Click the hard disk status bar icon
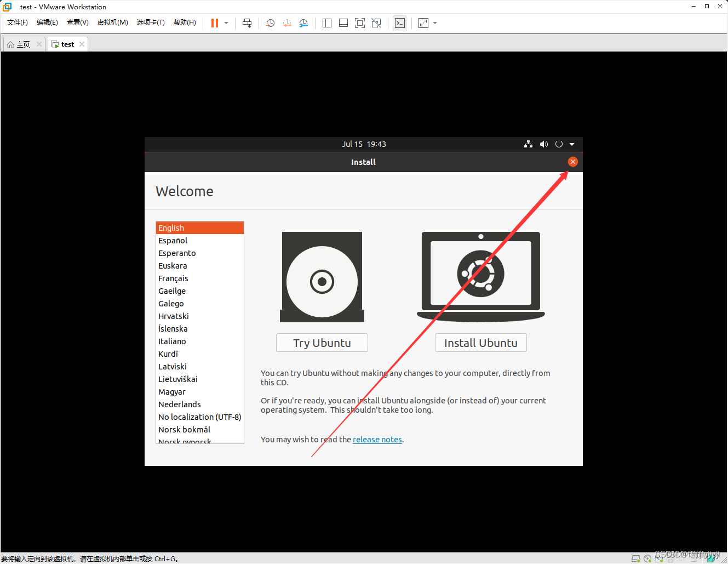 coord(635,559)
